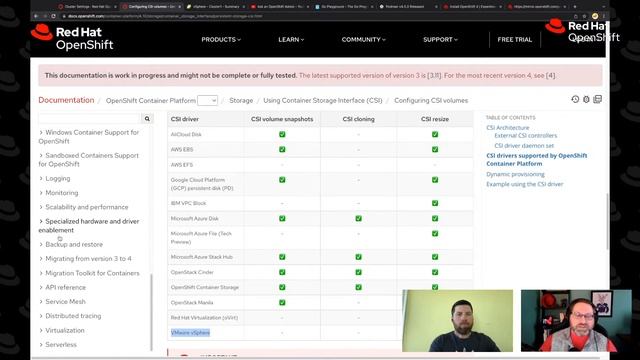This screenshot has width=640, height=360.
Task: Click the CSI resize column header
Action: (x=435, y=119)
